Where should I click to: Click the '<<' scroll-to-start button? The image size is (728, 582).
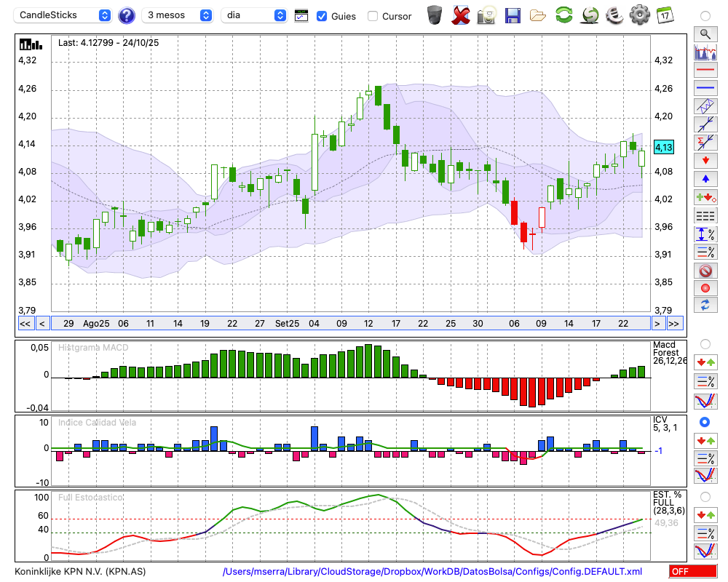pos(25,324)
